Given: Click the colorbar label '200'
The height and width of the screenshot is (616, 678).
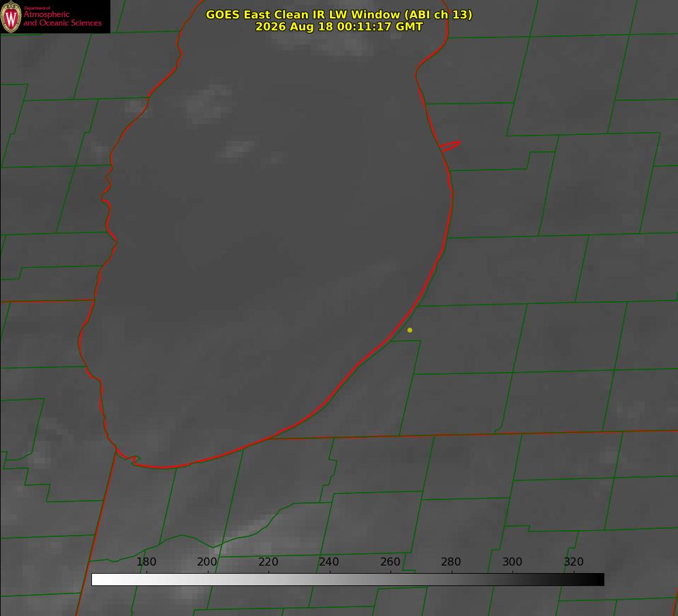Looking at the screenshot, I should click(x=207, y=561).
